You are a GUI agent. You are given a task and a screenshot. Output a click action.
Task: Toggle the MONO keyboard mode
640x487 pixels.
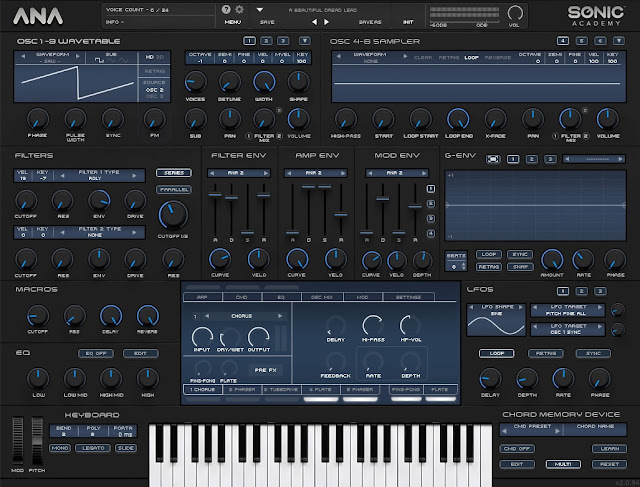62,448
